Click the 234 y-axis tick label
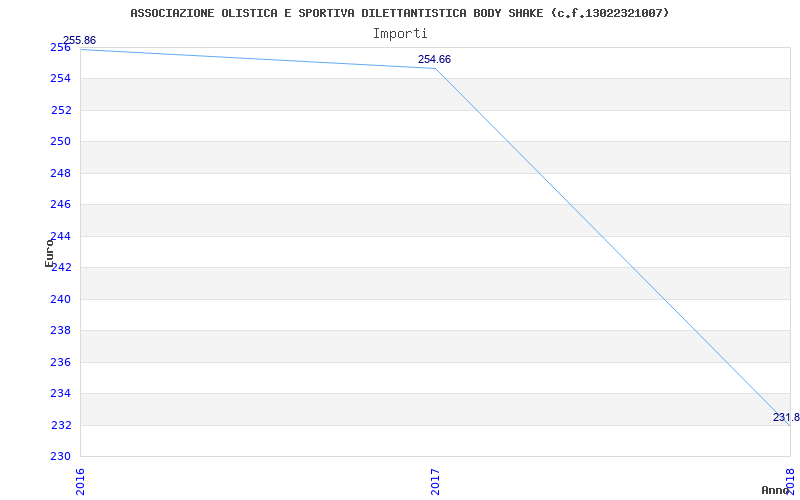This screenshot has width=800, height=500. [x=60, y=394]
